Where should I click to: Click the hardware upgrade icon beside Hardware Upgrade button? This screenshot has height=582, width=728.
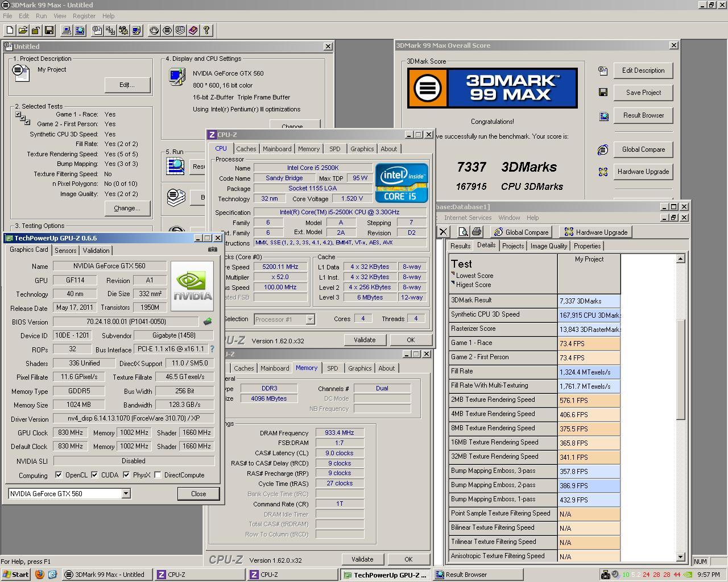[x=603, y=172]
